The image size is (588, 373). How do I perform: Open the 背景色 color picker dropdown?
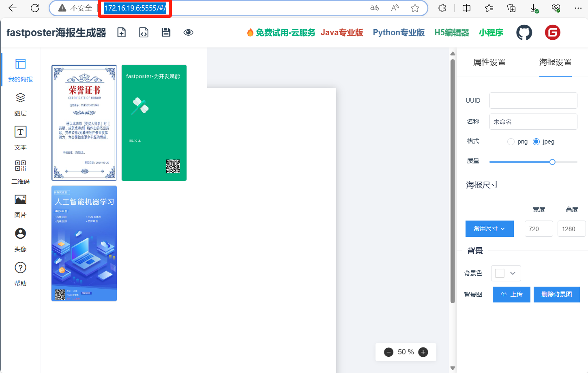coord(506,273)
